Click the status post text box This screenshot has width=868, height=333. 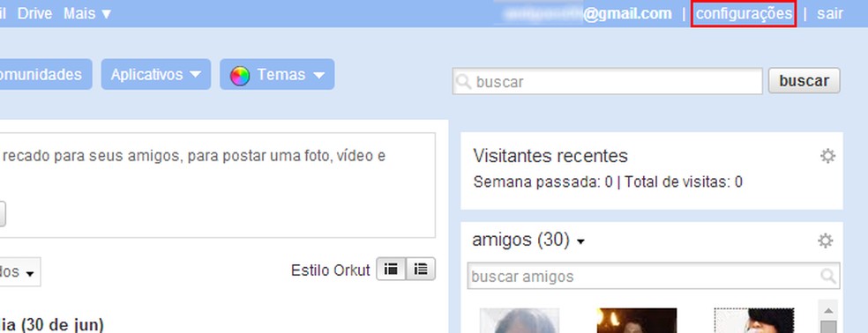pos(217,185)
